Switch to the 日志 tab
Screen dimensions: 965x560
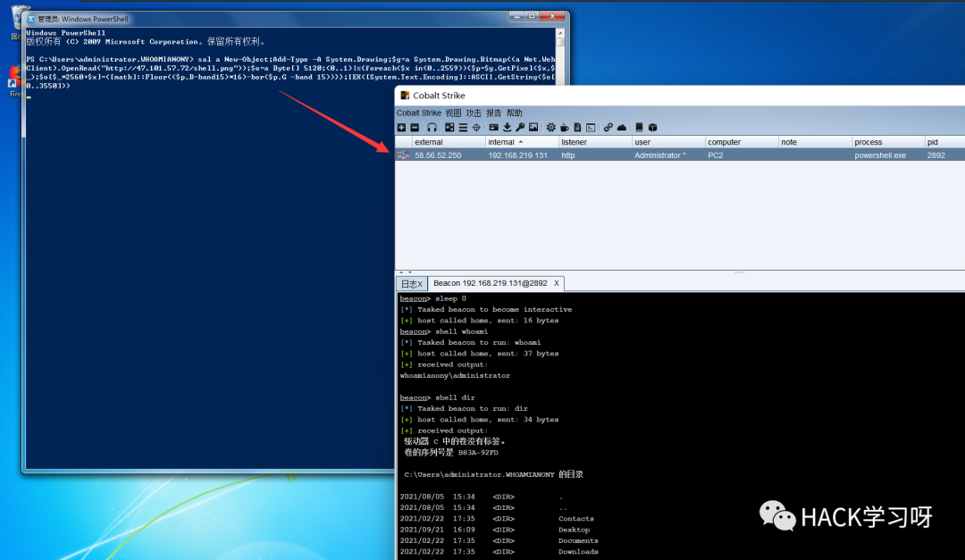point(412,284)
